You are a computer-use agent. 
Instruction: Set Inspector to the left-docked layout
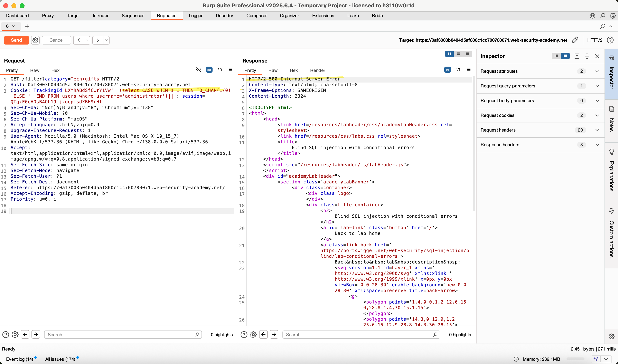pyautogui.click(x=556, y=56)
